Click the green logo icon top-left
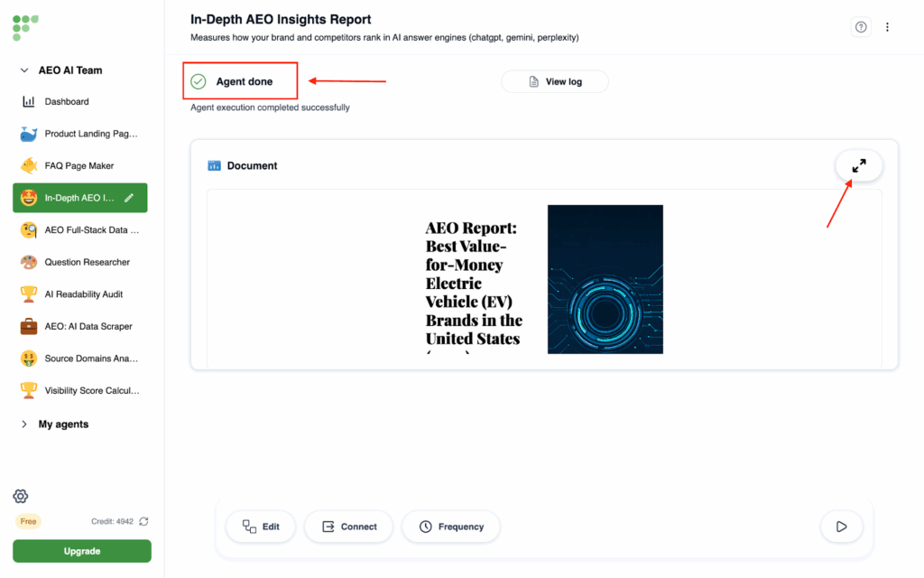The image size is (924, 578). click(25, 26)
